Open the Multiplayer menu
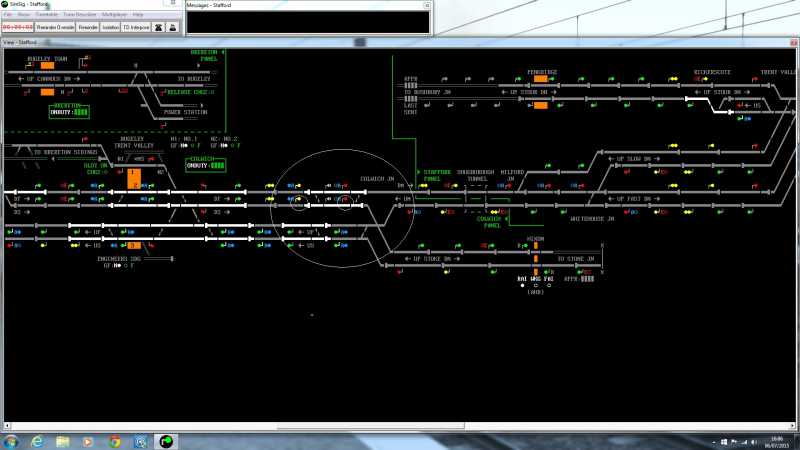This screenshot has height=450, width=800. pyautogui.click(x=114, y=15)
